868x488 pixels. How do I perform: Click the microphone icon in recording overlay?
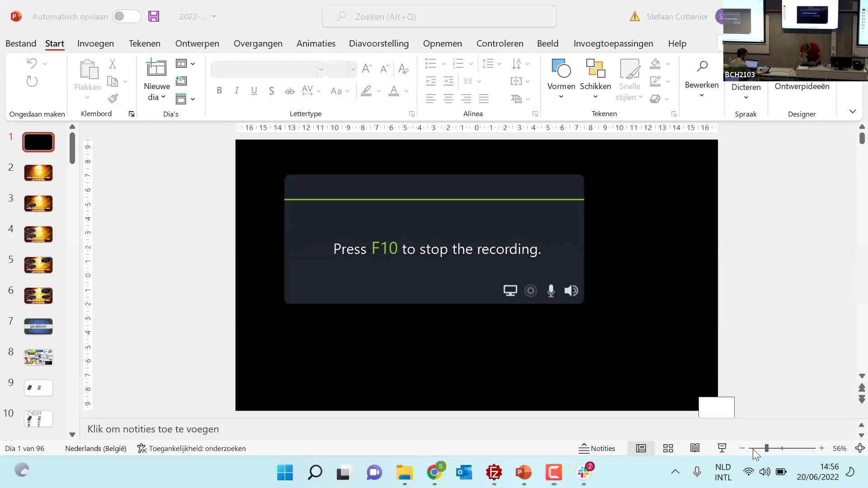551,291
